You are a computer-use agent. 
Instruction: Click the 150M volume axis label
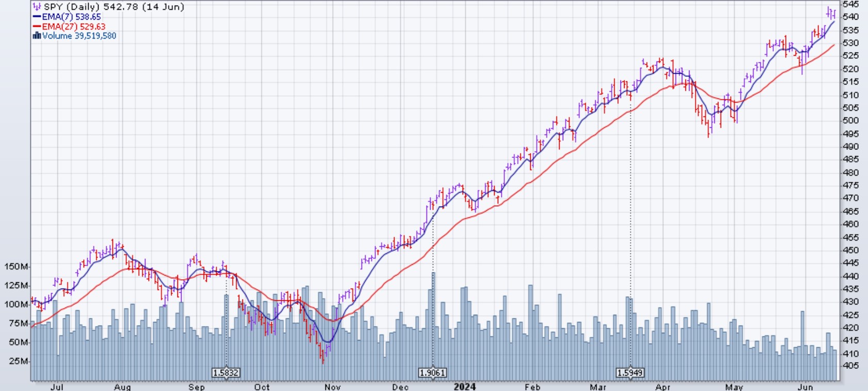coord(15,266)
